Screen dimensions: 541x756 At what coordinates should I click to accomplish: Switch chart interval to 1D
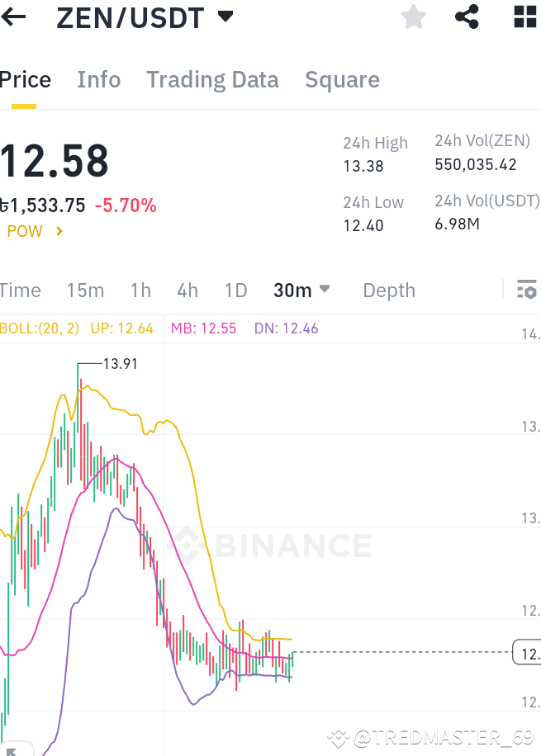point(235,290)
